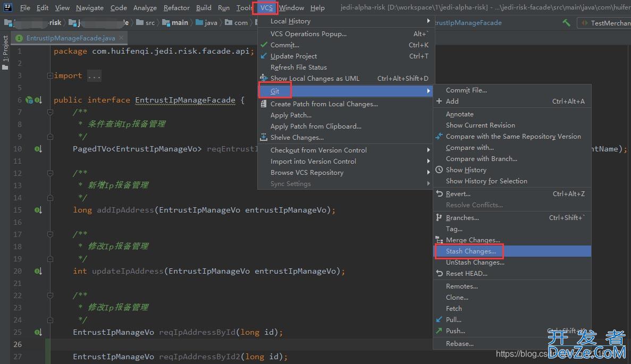Click the build hammer icon
The height and width of the screenshot is (364, 631).
(566, 23)
